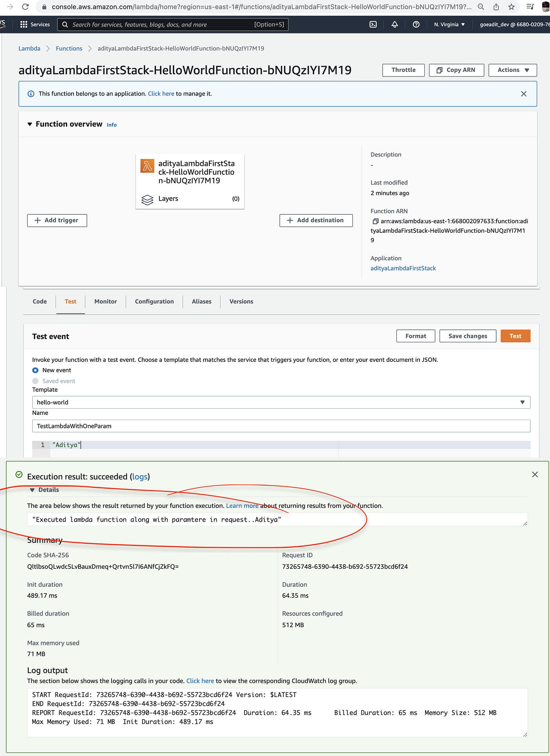This screenshot has width=550, height=756.
Task: Click the info icon in the application banner
Action: (31, 94)
